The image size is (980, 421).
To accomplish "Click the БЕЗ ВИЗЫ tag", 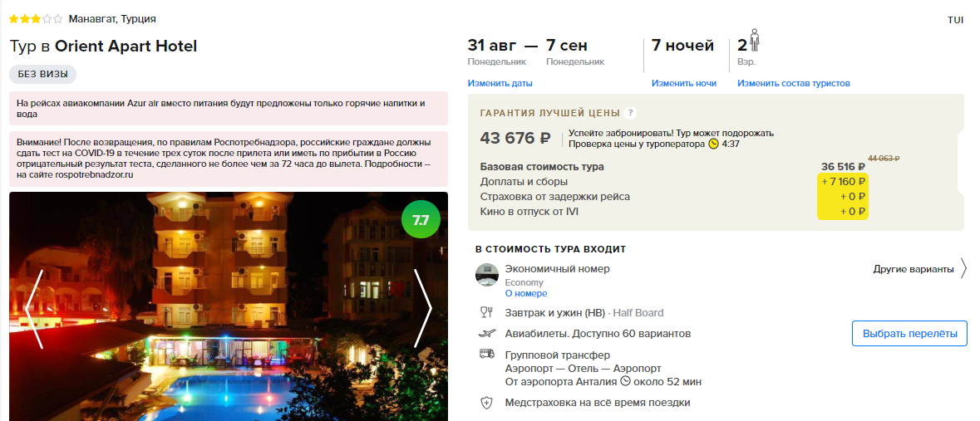I will pyautogui.click(x=42, y=74).
